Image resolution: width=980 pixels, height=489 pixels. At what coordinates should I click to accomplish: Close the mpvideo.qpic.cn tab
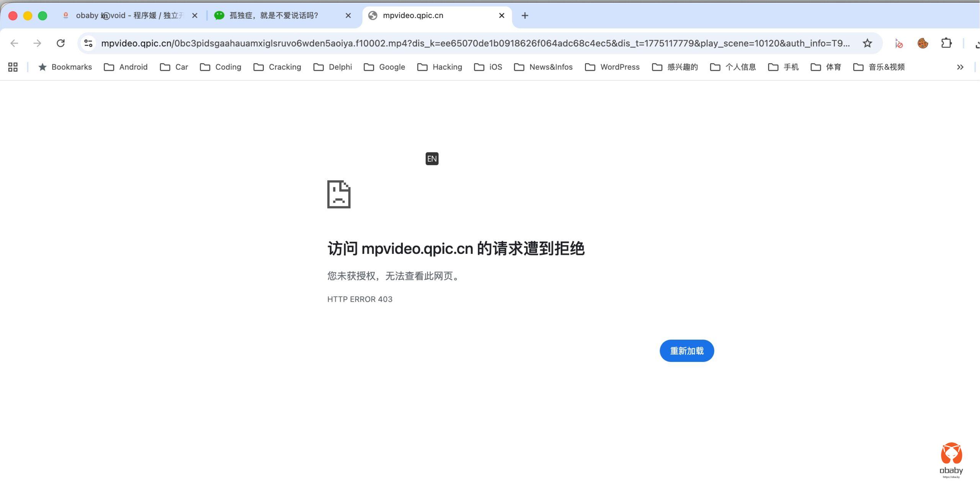(501, 16)
